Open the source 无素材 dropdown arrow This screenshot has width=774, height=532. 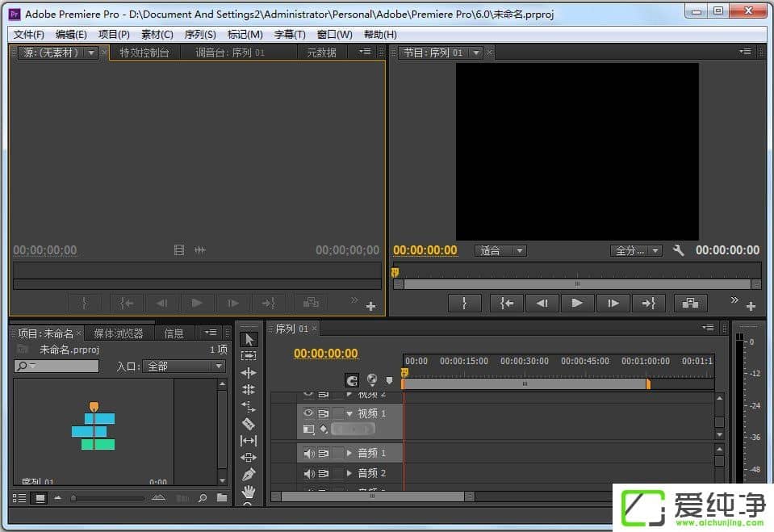point(91,52)
